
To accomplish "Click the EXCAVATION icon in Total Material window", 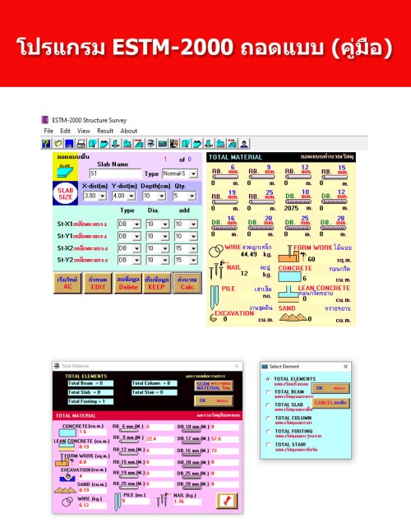I will tap(67, 478).
